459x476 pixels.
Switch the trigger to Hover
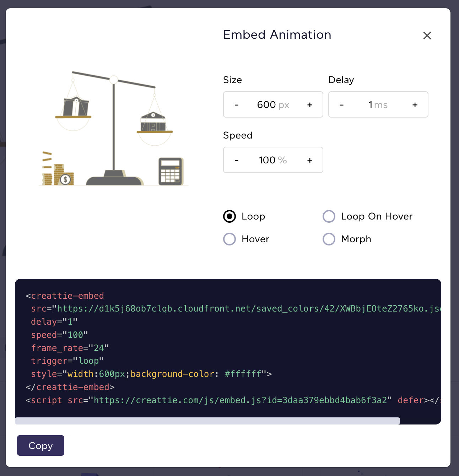[229, 239]
